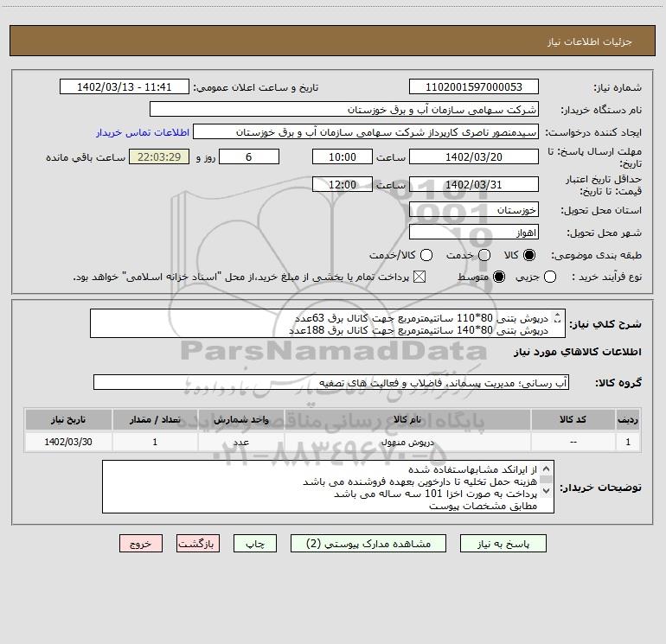This screenshot has height=644, width=666.
Task: Click the delivery province field خوزستان
Action: click(474, 210)
